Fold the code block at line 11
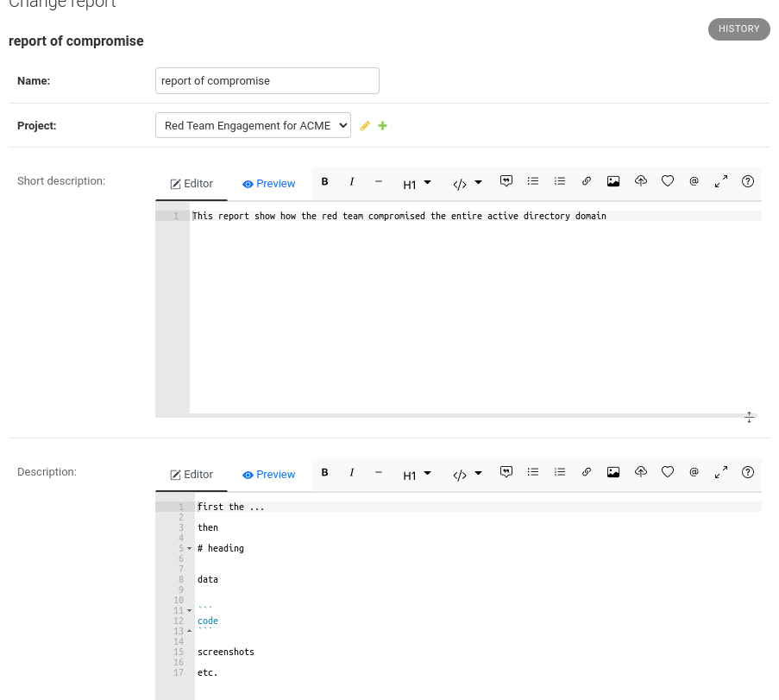This screenshot has height=700, width=779. (189, 610)
